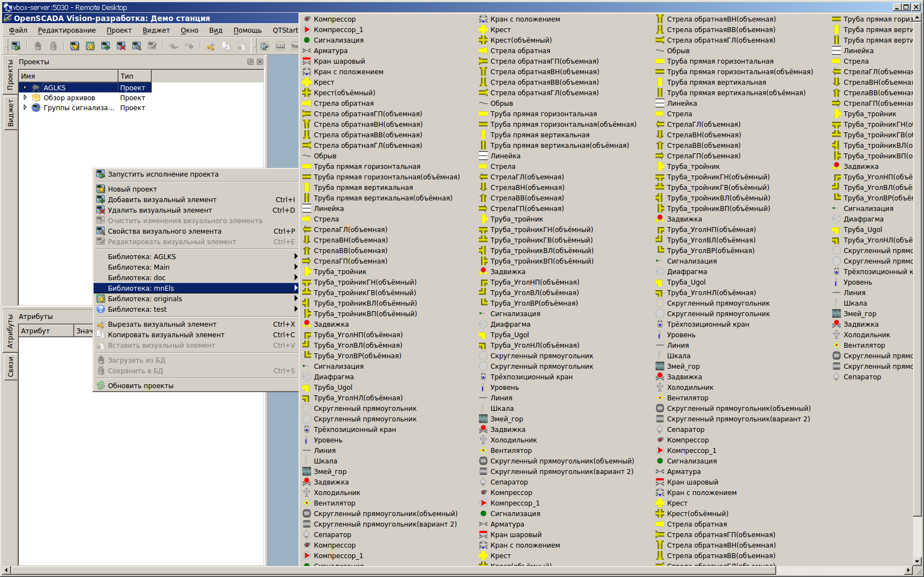924x577 pixels.
Task: Click the new project toolbar icon
Action: pos(75,46)
